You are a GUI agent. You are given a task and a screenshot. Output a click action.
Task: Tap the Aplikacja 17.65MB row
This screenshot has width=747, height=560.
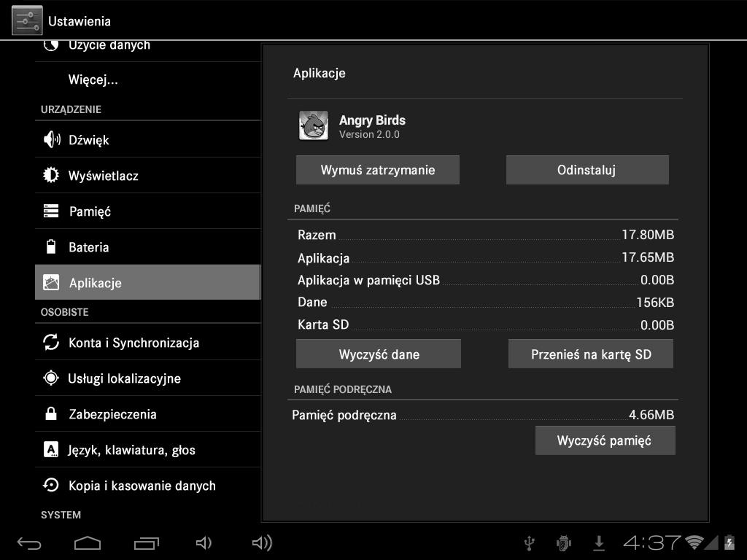485,257
